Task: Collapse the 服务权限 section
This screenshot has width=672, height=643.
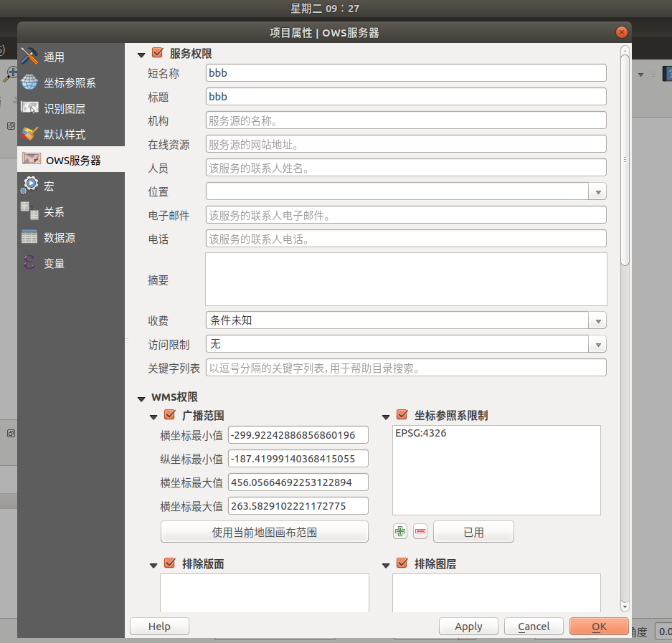Action: (x=141, y=54)
